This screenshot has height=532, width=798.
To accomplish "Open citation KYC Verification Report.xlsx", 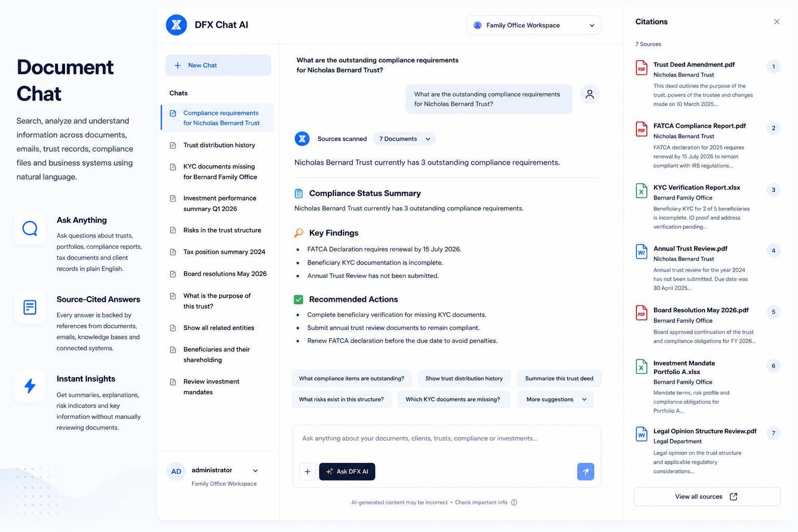I will click(x=697, y=188).
